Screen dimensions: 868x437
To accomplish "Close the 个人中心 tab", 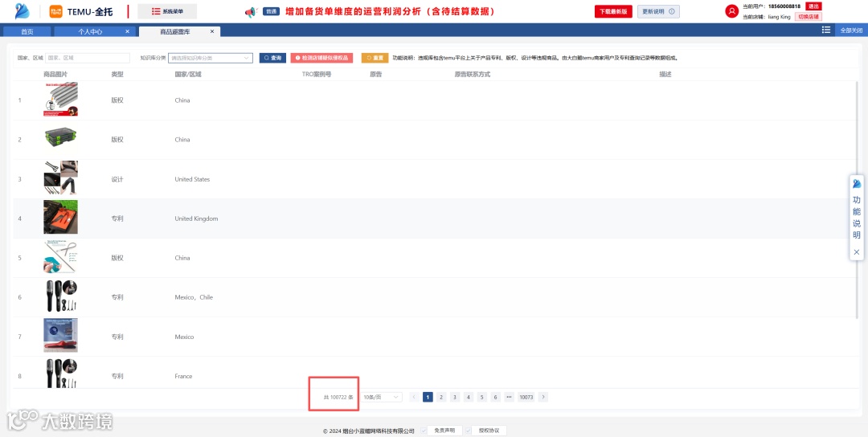I will point(127,31).
